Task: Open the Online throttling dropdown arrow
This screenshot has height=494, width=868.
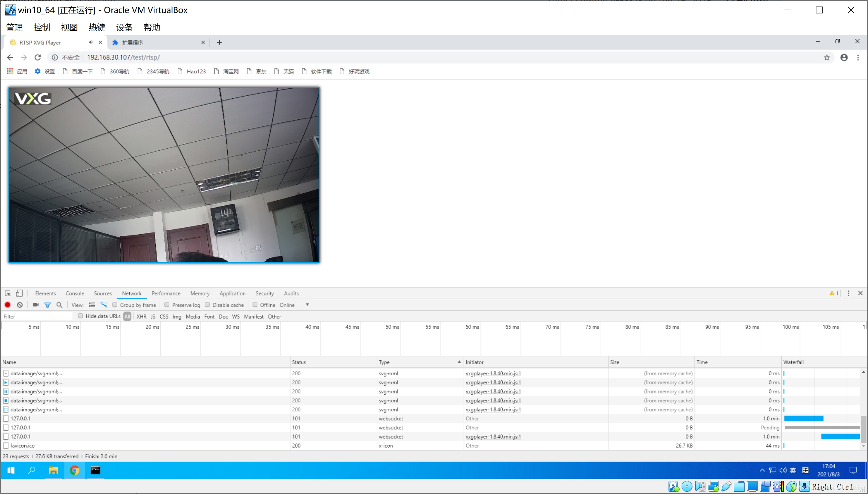Action: click(x=307, y=305)
